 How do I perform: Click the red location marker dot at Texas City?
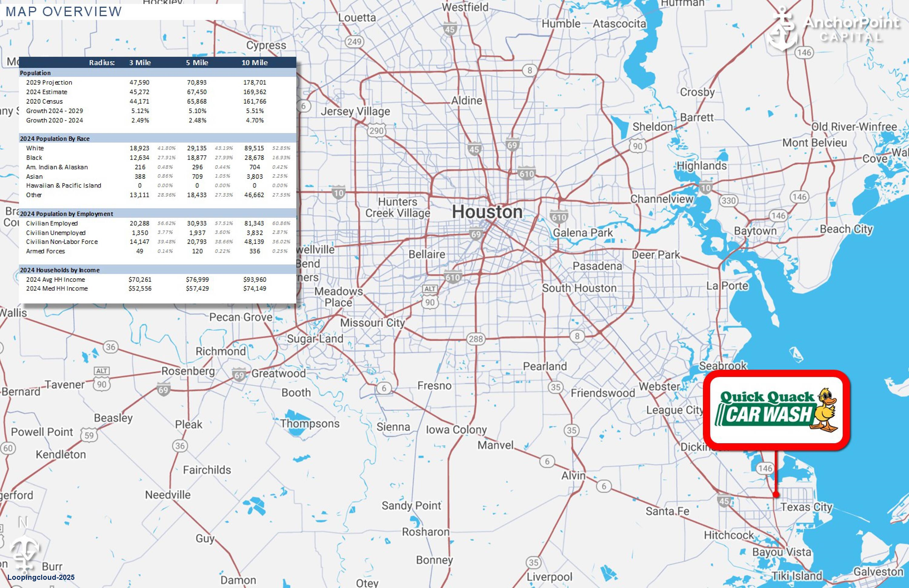[776, 494]
